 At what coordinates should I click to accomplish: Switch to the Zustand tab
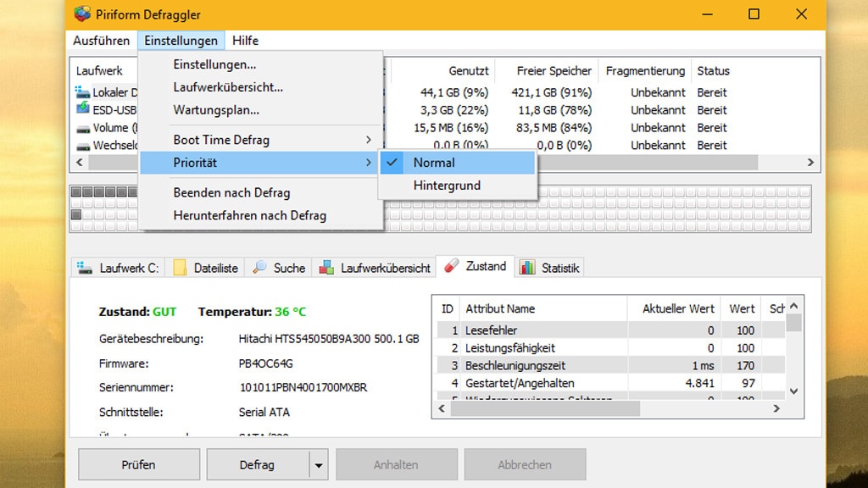(x=476, y=266)
